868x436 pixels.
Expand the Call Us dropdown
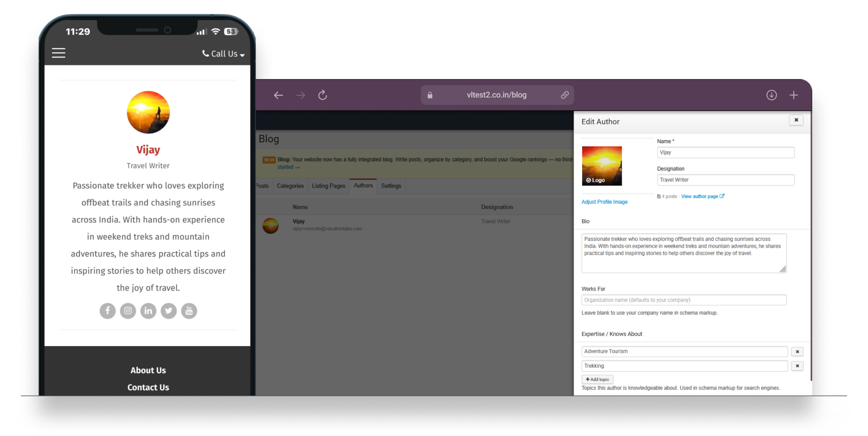tap(224, 54)
